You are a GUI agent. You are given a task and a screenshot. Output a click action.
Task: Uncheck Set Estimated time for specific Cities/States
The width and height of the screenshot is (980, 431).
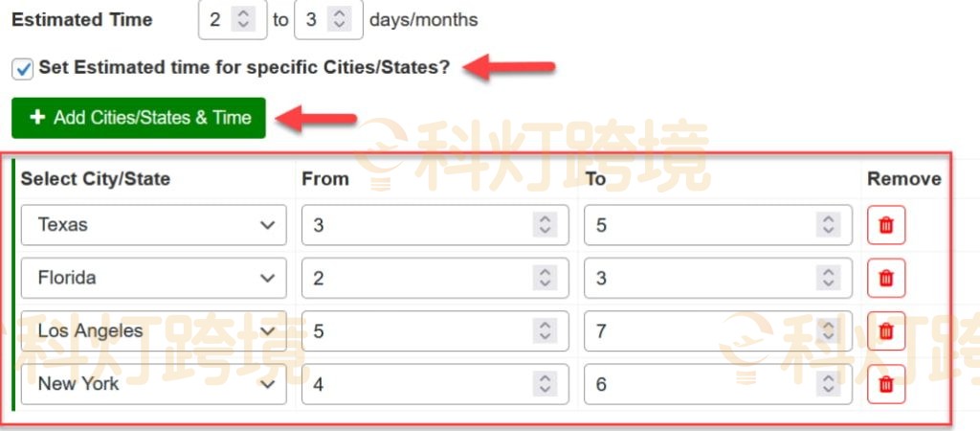click(x=23, y=69)
